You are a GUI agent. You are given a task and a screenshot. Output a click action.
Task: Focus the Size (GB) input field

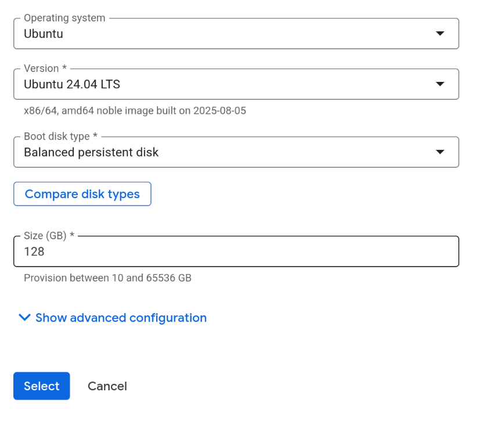click(236, 251)
